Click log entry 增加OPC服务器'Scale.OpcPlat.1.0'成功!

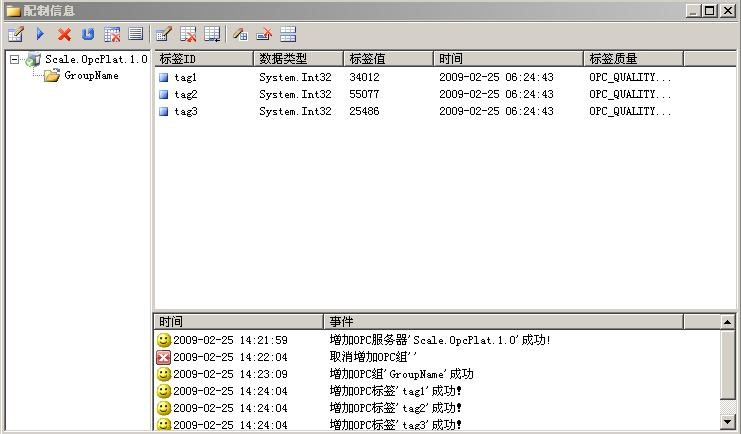[x=440, y=340]
